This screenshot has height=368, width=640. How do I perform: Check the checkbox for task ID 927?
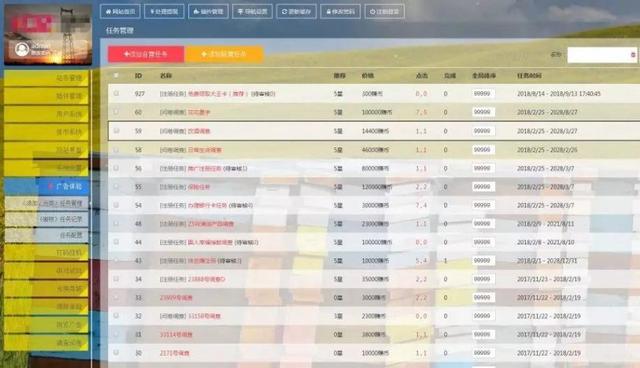(x=116, y=93)
